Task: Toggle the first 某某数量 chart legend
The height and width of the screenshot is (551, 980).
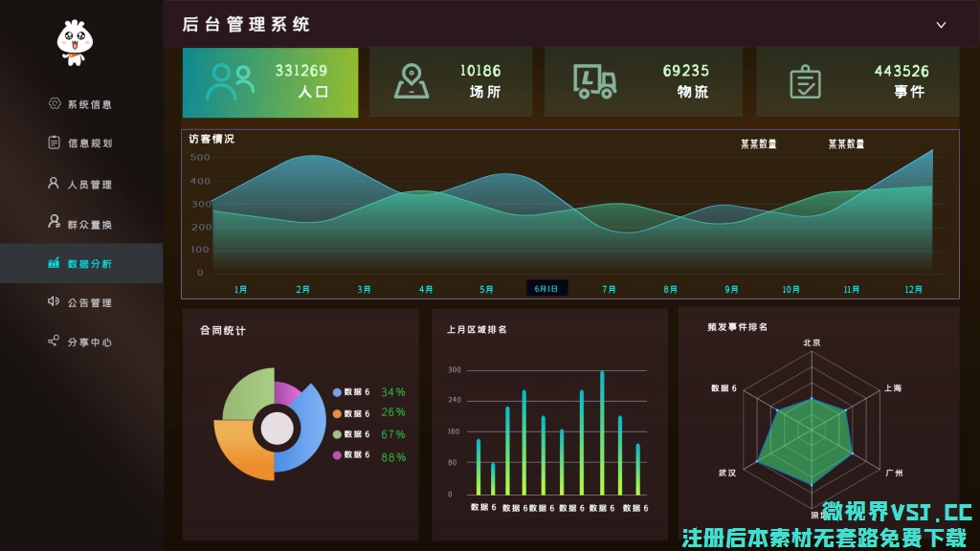Action: (758, 144)
